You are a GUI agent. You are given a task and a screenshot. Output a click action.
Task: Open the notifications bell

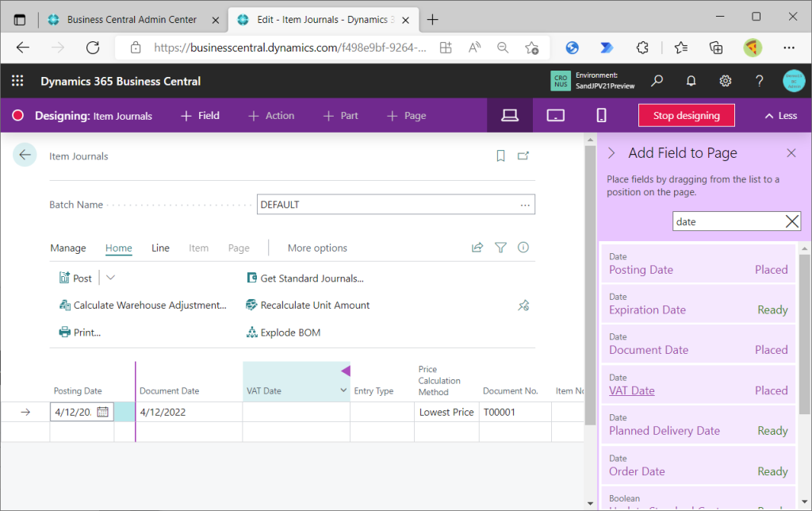pos(691,81)
